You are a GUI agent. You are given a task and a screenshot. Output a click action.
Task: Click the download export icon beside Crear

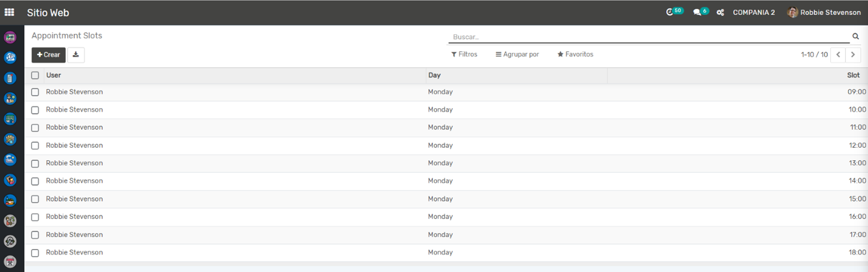click(x=76, y=55)
